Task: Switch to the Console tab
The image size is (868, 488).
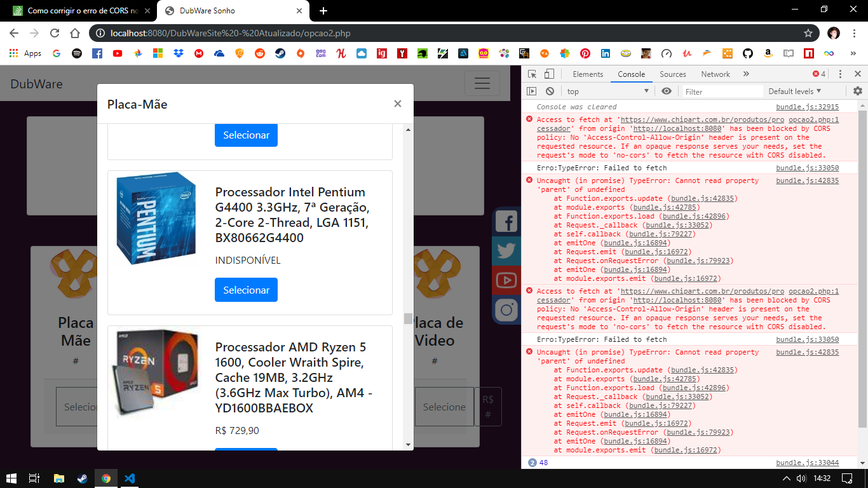Action: (x=632, y=74)
